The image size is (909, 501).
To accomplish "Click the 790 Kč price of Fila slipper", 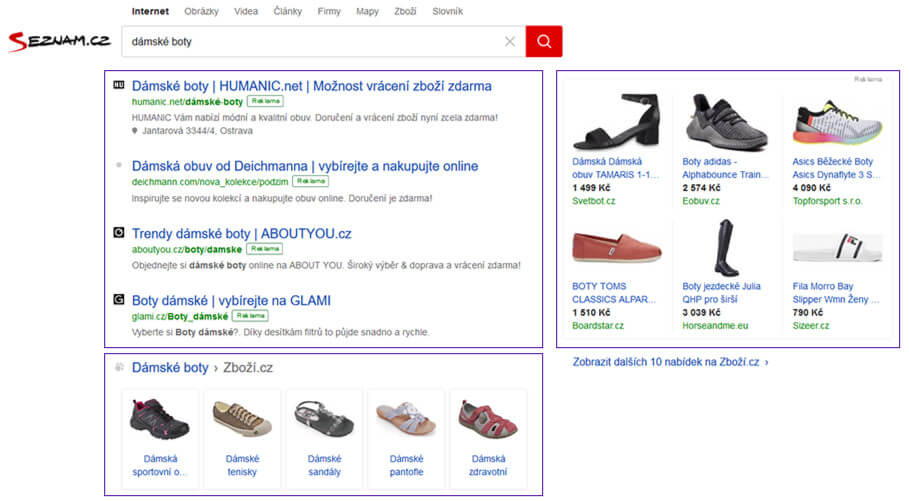I will click(808, 313).
